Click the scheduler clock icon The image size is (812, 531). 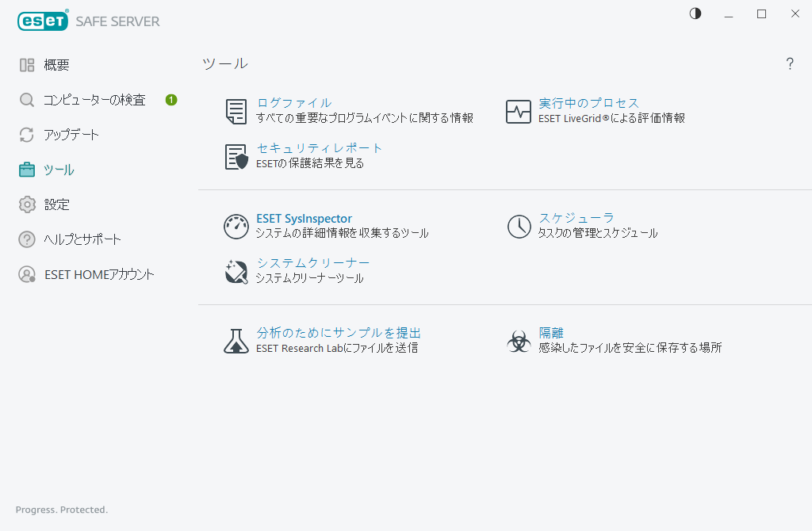(x=519, y=227)
